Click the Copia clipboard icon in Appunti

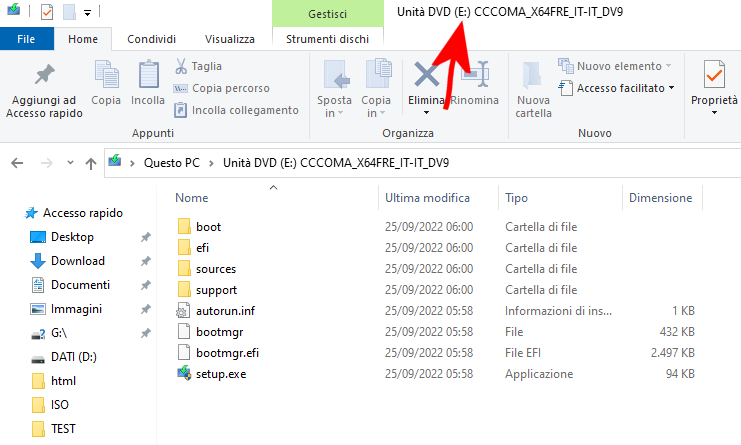tap(106, 74)
